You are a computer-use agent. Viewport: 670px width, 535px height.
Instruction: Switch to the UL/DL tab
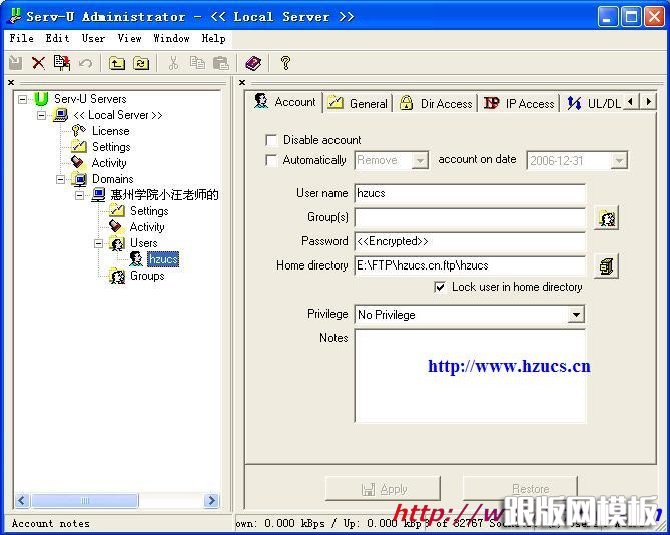click(x=593, y=103)
